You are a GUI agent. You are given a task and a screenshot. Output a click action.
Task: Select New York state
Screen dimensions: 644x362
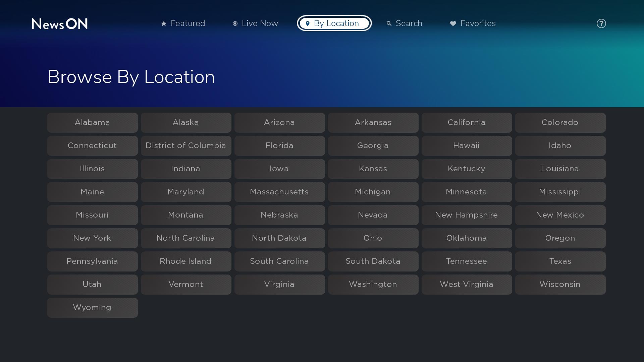point(92,238)
